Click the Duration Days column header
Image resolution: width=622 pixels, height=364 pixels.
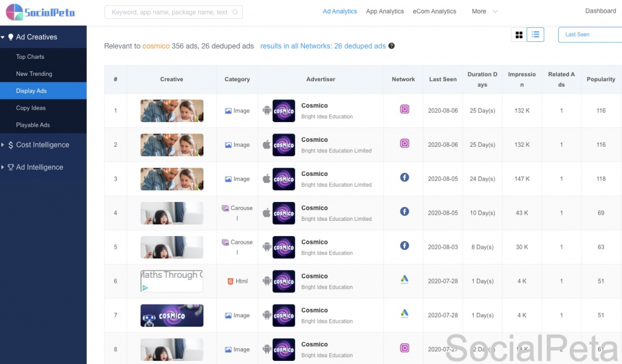(482, 79)
